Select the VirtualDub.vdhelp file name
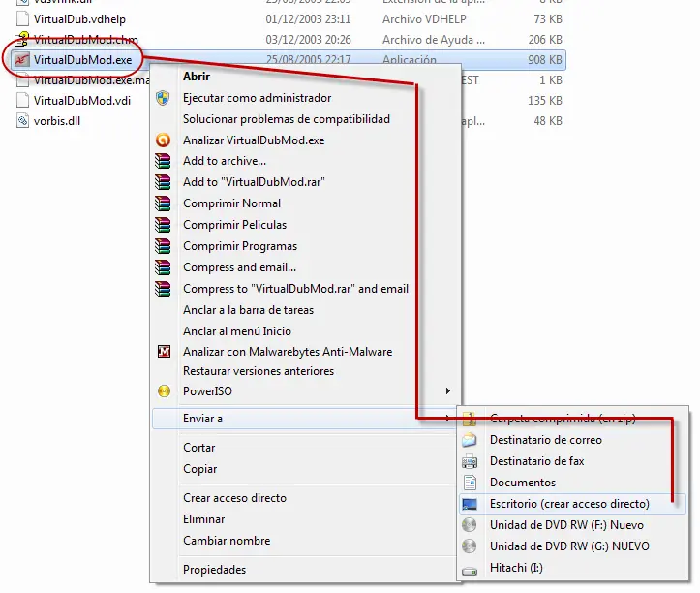The width and height of the screenshot is (700, 593). click(x=79, y=19)
